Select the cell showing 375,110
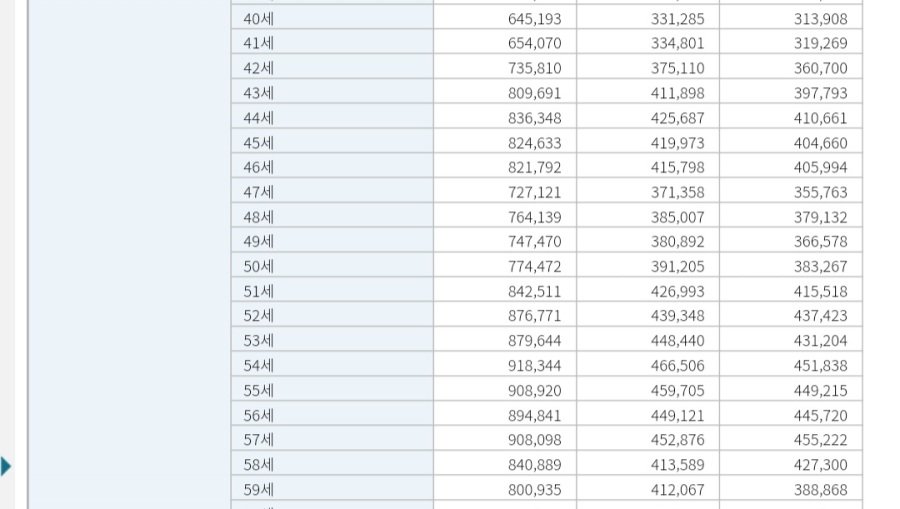This screenshot has width=900, height=509. click(677, 69)
